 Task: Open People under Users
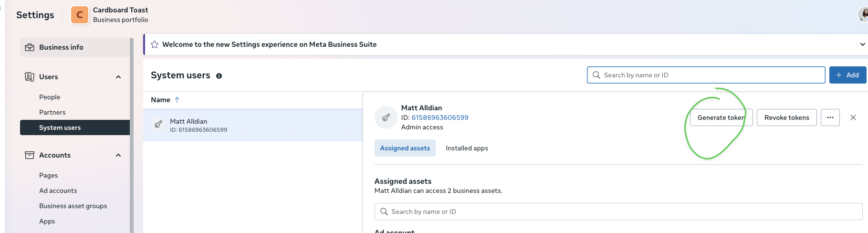point(50,97)
